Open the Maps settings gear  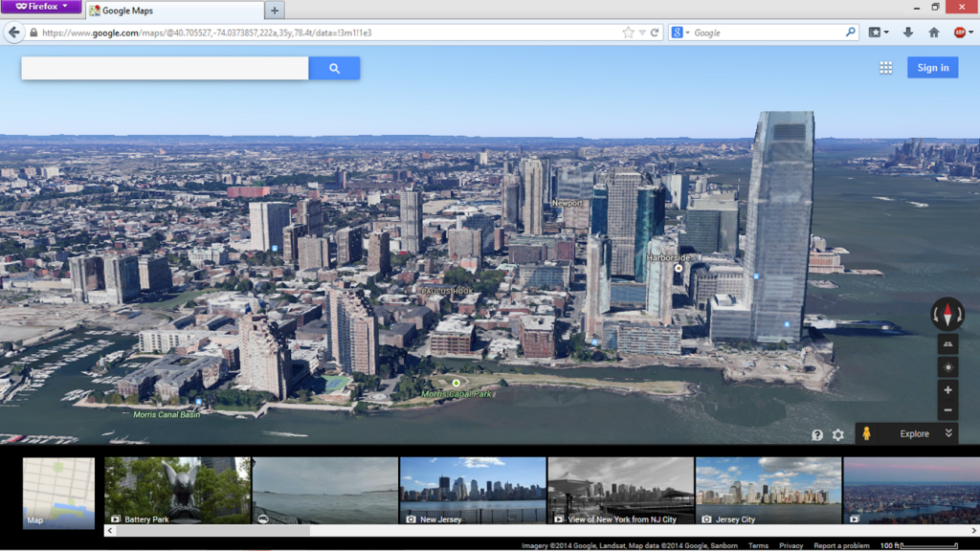tap(838, 434)
